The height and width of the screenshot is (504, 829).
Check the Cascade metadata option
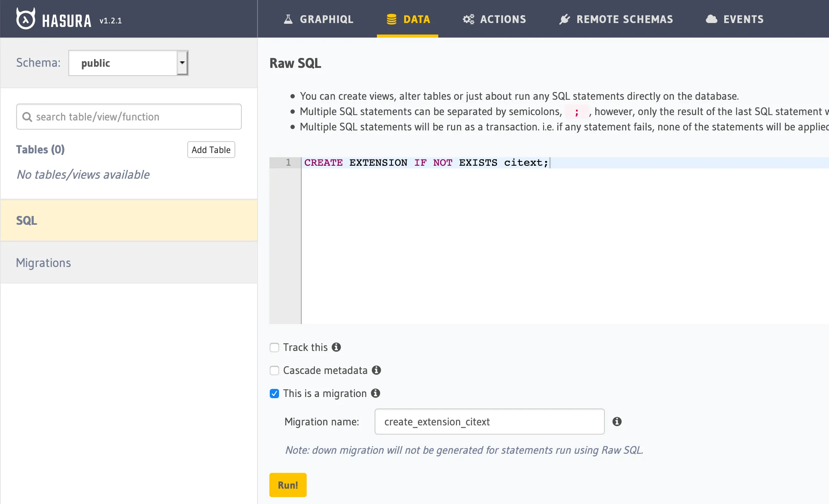coord(274,371)
